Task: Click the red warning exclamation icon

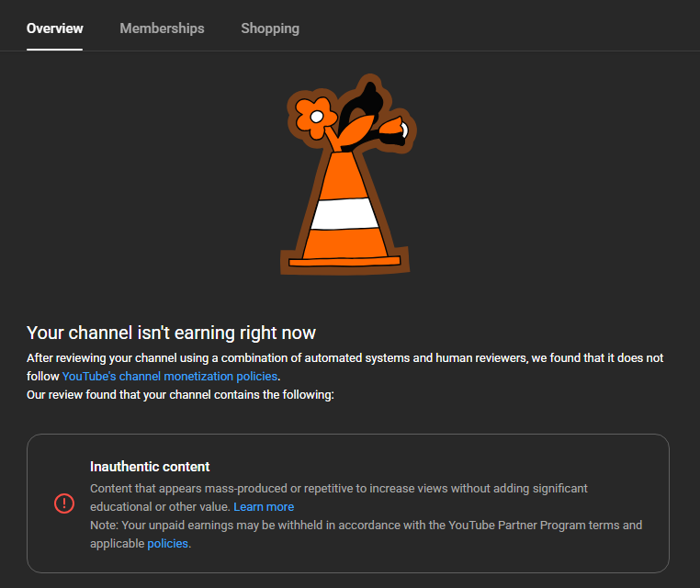Action: pyautogui.click(x=64, y=503)
